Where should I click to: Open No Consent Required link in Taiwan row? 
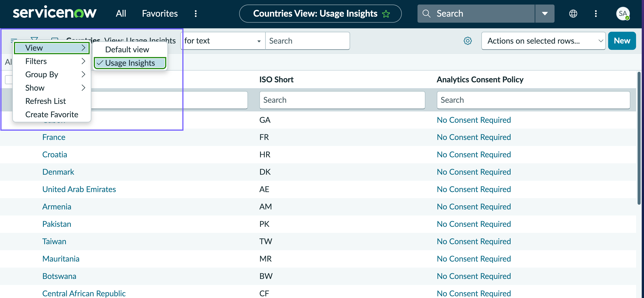474,242
